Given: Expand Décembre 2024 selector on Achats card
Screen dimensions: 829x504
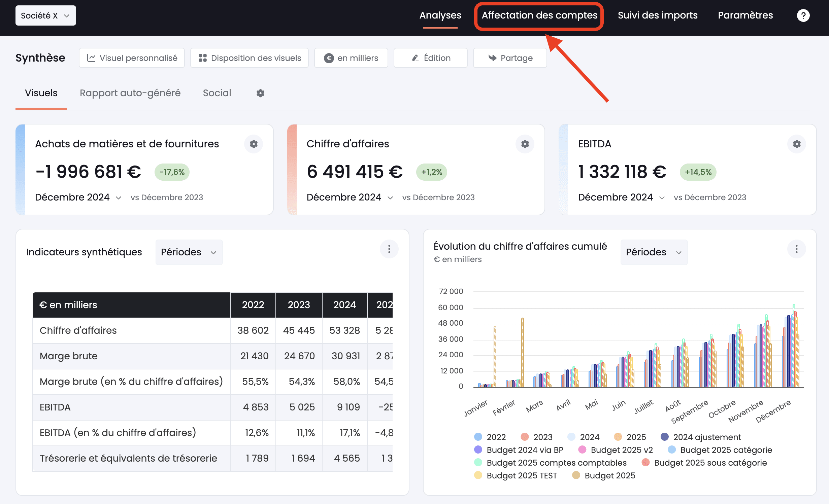Looking at the screenshot, I should point(78,197).
